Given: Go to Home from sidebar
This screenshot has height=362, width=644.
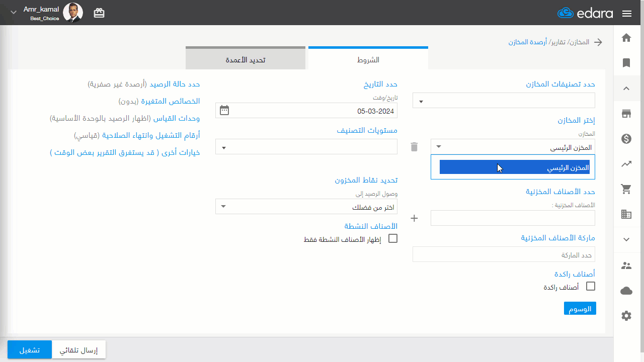Looking at the screenshot, I should point(626,38).
